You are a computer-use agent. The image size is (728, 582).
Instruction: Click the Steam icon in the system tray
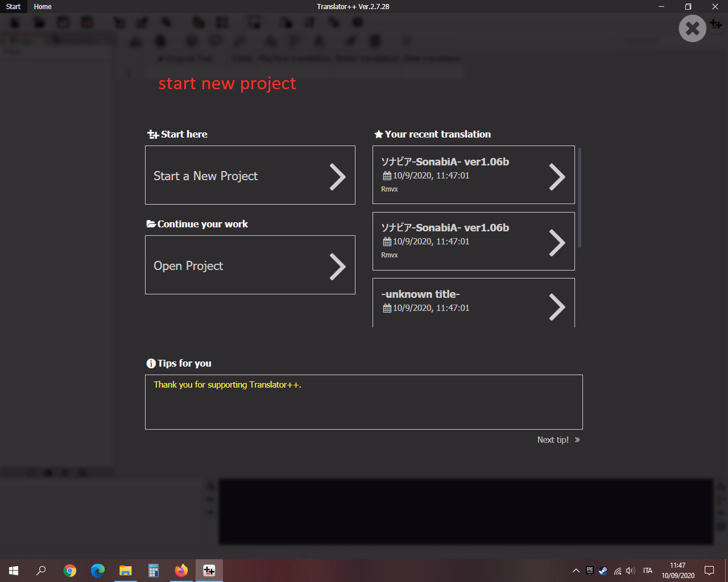point(603,571)
